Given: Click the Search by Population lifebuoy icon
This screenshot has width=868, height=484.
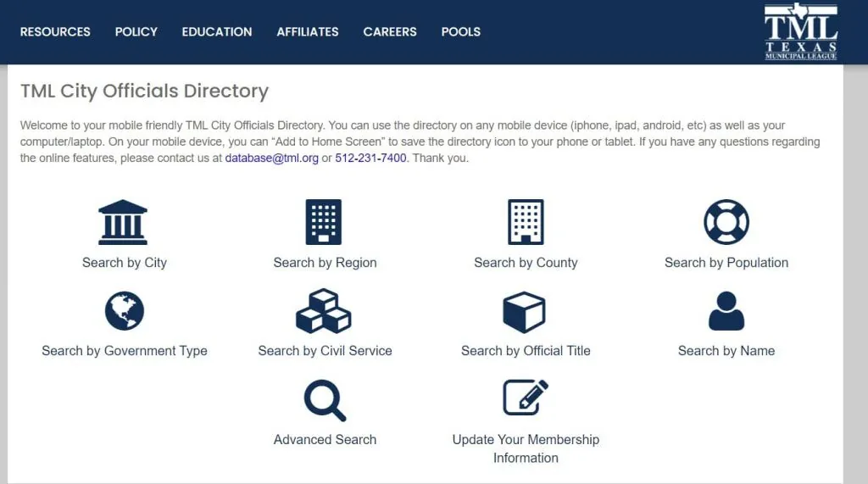Looking at the screenshot, I should [726, 222].
